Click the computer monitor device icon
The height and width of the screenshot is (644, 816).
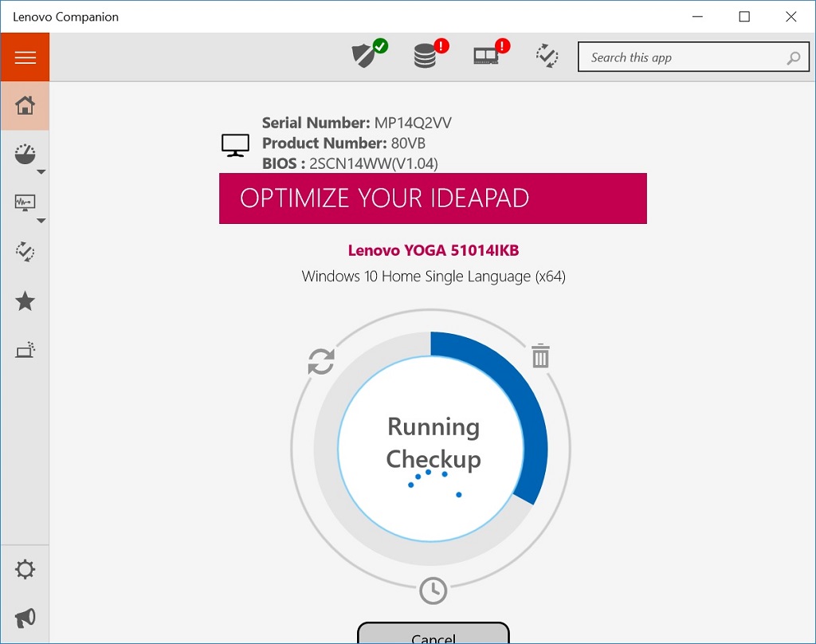[235, 145]
